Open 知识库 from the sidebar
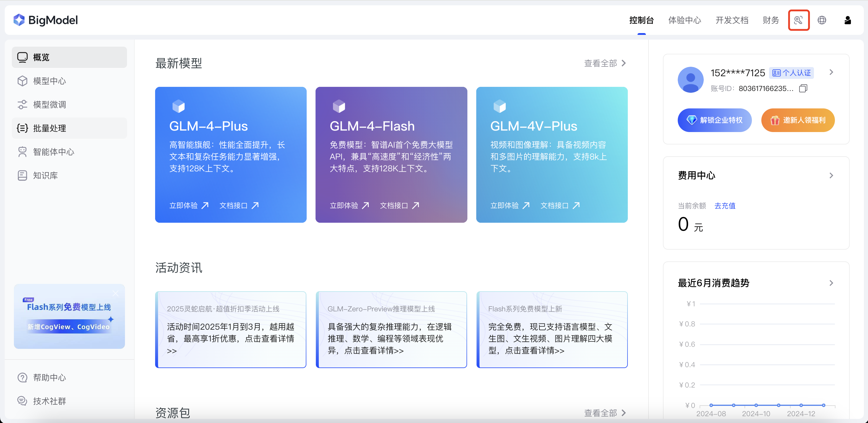 click(x=45, y=175)
